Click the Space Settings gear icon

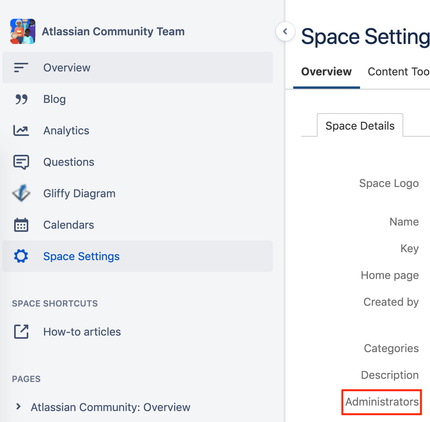[x=21, y=256]
